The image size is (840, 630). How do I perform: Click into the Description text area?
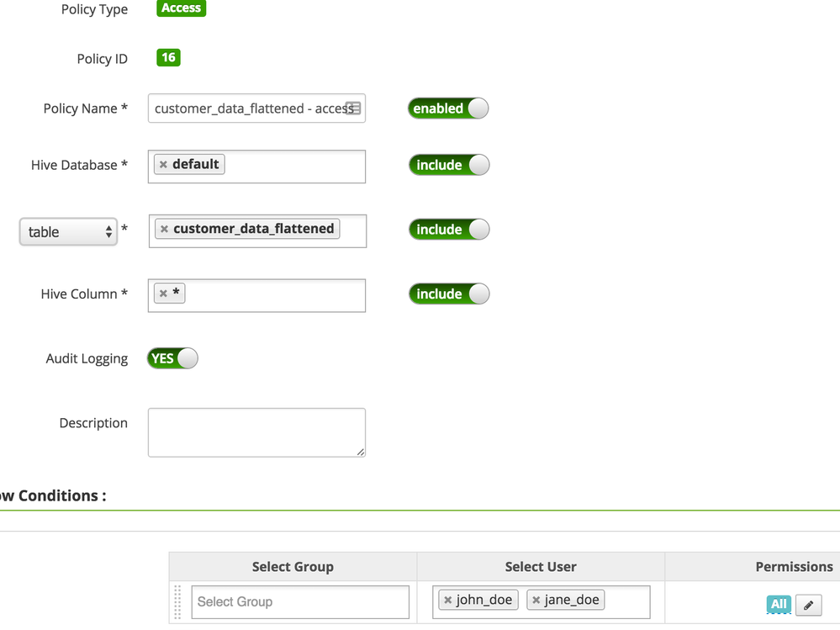point(256,432)
